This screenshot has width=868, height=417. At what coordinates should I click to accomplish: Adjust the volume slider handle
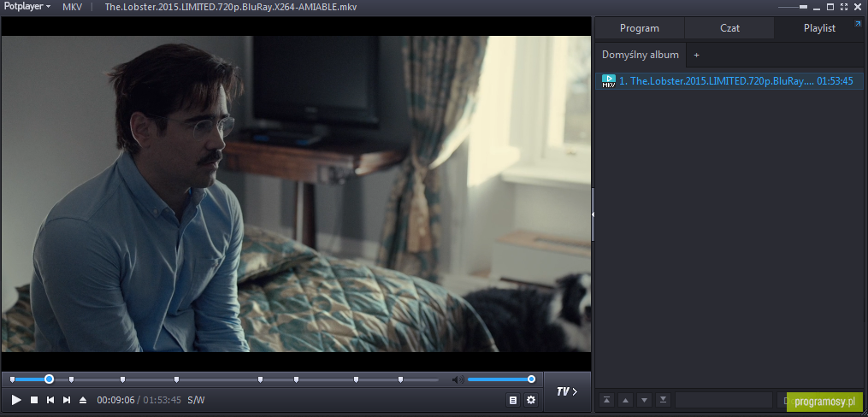(x=531, y=379)
